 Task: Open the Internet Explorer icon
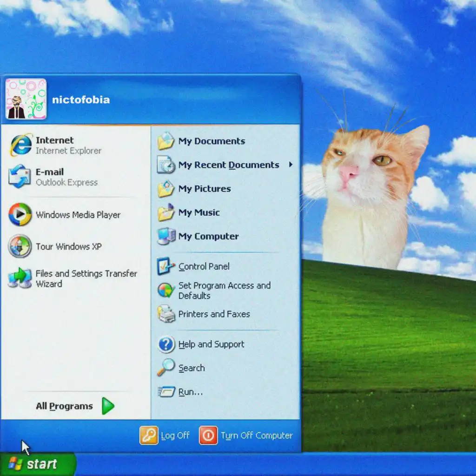(20, 145)
